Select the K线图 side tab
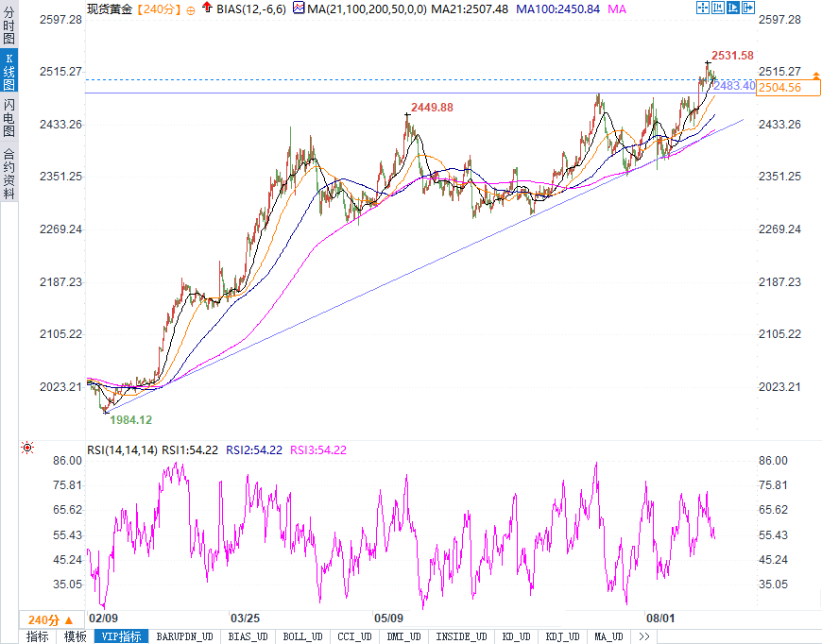822x644 pixels. tap(9, 71)
